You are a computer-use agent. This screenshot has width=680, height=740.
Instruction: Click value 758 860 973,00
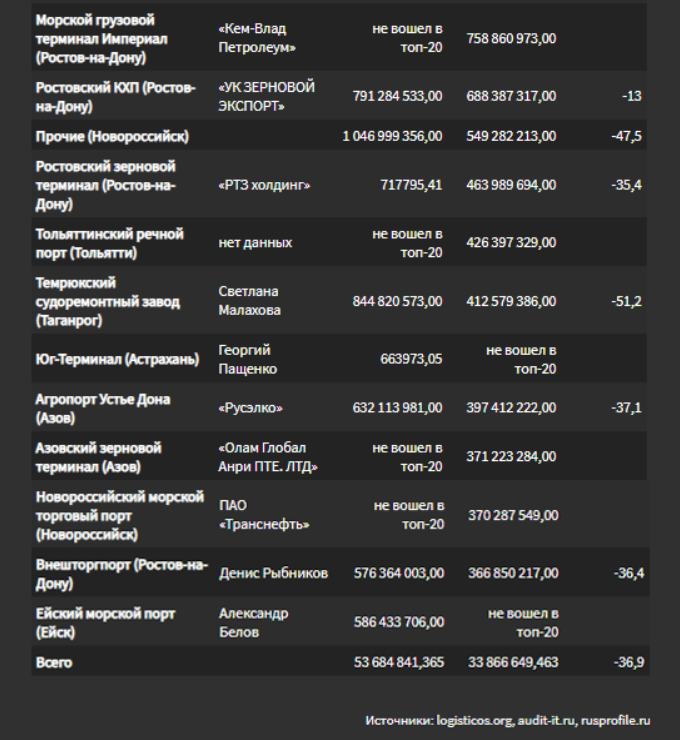click(511, 39)
